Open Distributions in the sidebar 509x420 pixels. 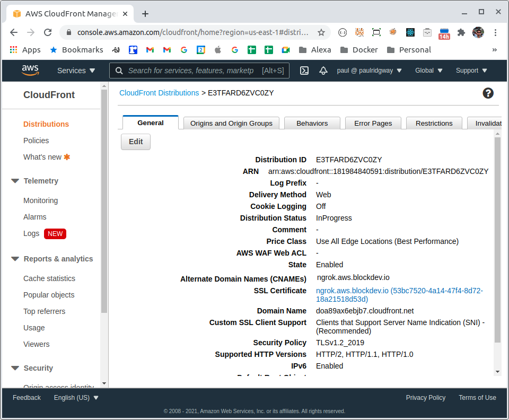[x=46, y=124]
